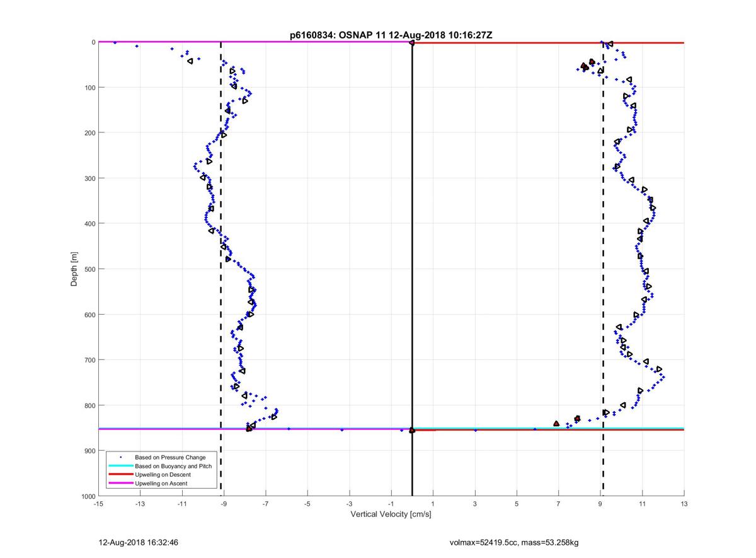Click the timestamp 12-Aug-2018 16:32:46

pos(139,542)
